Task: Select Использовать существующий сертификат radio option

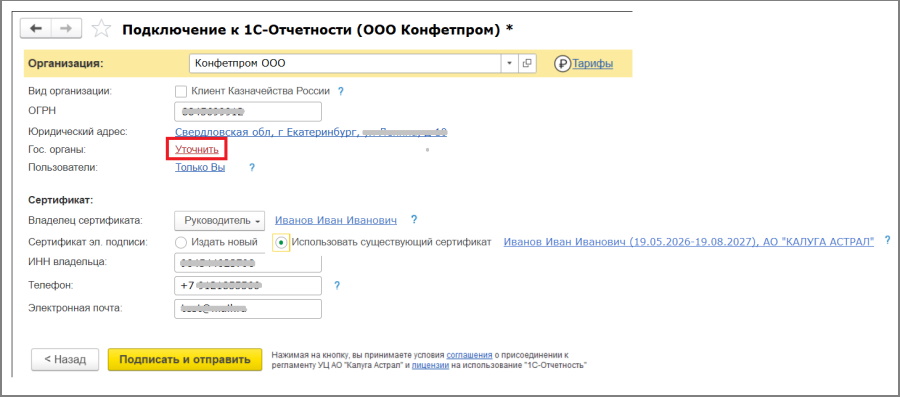Action: 281,242
